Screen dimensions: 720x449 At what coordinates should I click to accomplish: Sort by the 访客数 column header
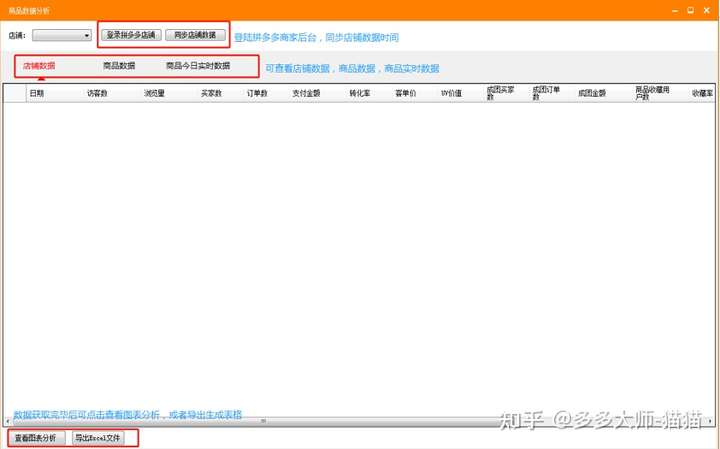(x=97, y=93)
